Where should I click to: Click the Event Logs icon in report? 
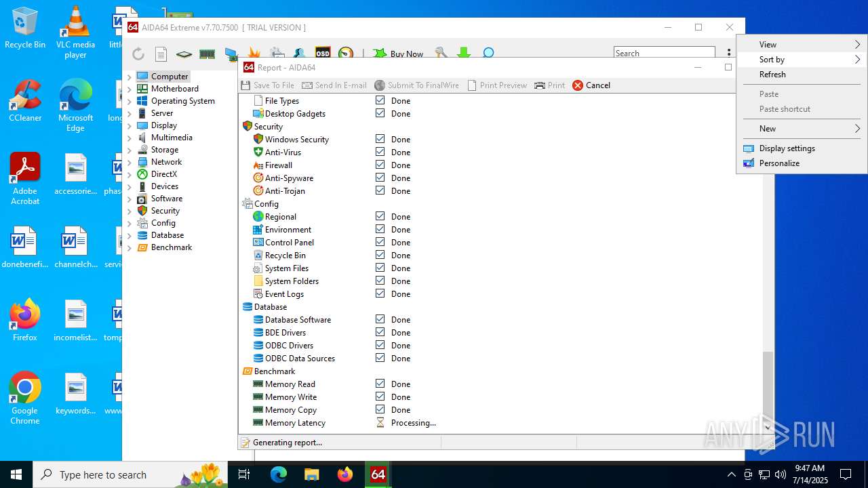coord(258,293)
